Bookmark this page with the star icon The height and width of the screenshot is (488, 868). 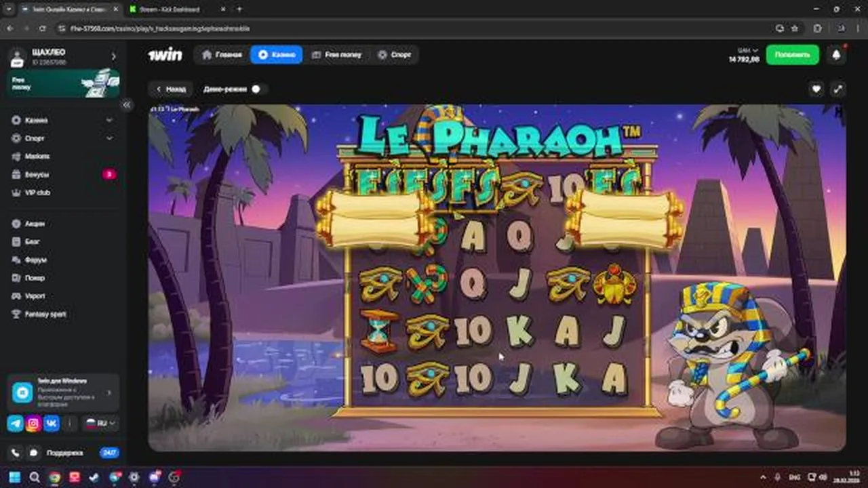[x=795, y=28]
